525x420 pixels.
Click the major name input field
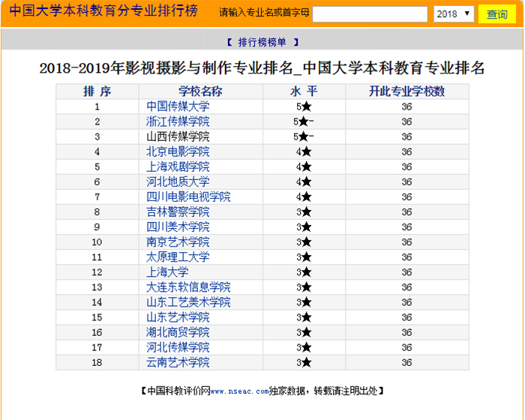click(x=370, y=14)
